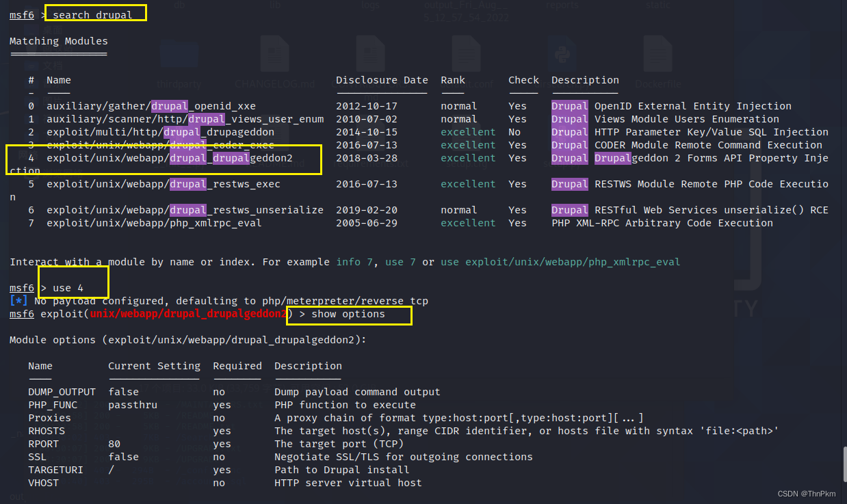Click 'php/meterpreter/reverse_tcp' default payload text
Image resolution: width=847 pixels, height=504 pixels.
coord(345,301)
